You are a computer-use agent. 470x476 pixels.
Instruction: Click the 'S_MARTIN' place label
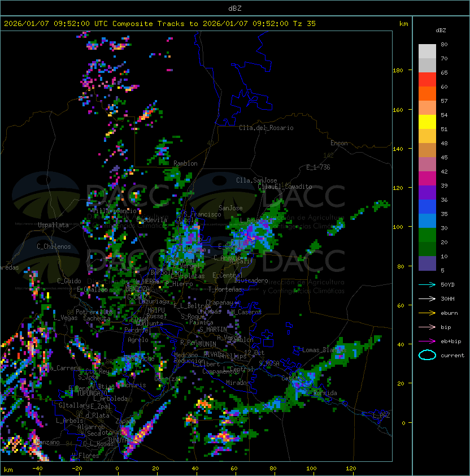(x=213, y=330)
